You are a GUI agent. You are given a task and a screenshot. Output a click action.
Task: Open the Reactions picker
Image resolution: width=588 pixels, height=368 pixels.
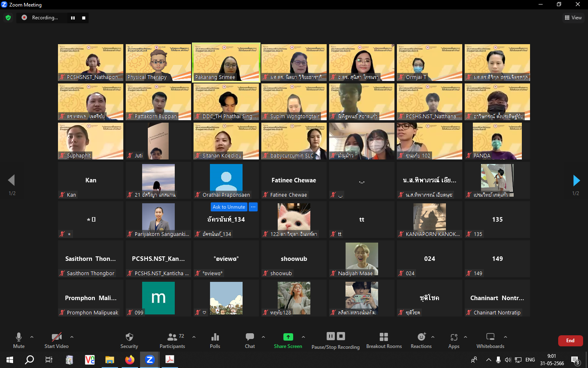pos(421,340)
